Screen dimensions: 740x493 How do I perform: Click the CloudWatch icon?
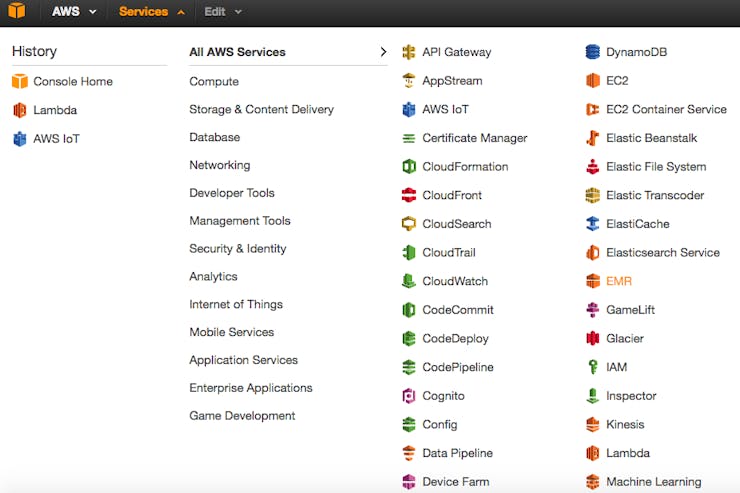[409, 281]
